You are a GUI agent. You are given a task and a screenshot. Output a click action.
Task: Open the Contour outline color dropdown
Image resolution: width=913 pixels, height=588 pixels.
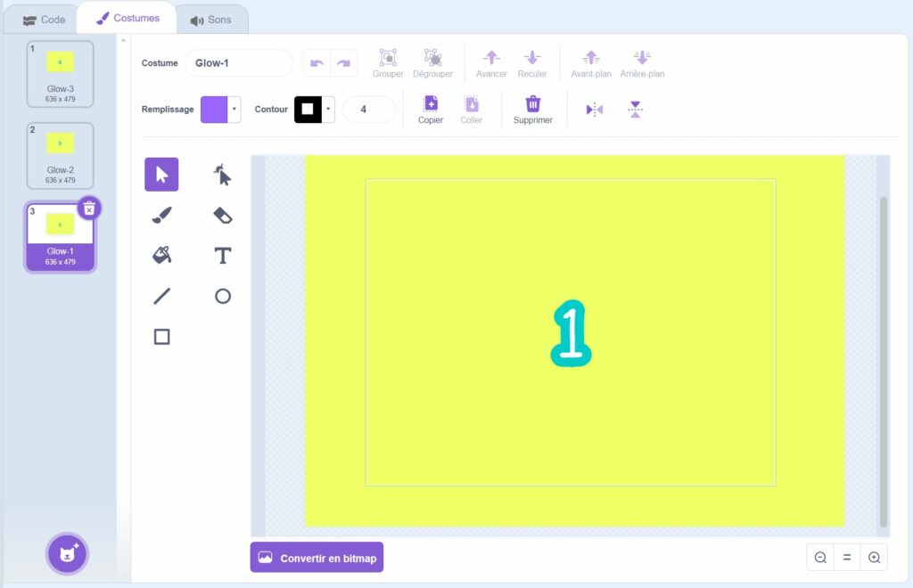[328, 110]
